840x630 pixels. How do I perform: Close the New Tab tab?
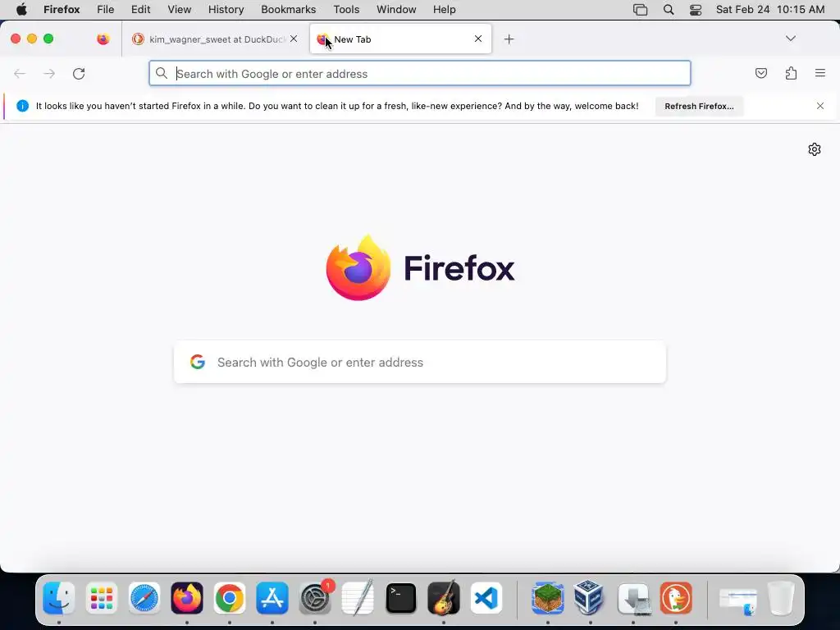478,39
